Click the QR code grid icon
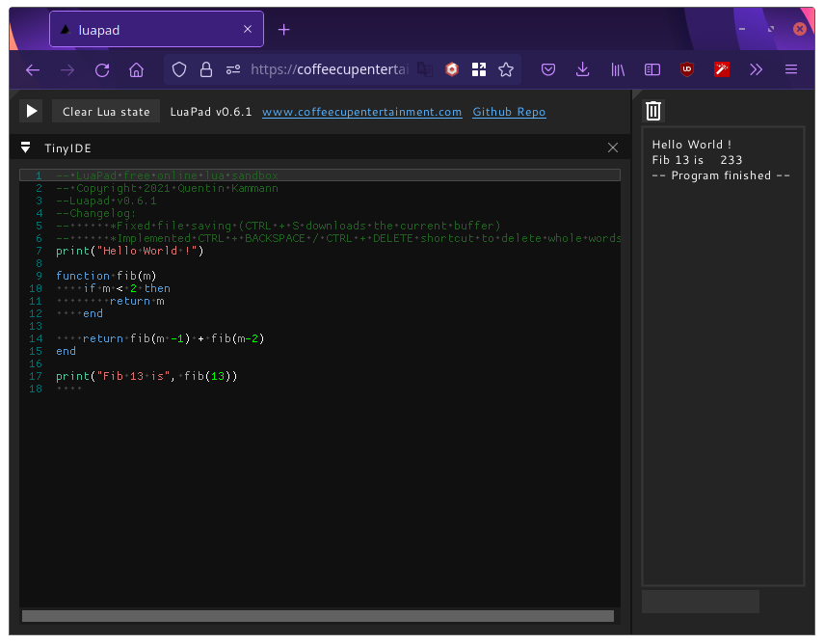Viewport: 824px width, 644px height. click(479, 69)
